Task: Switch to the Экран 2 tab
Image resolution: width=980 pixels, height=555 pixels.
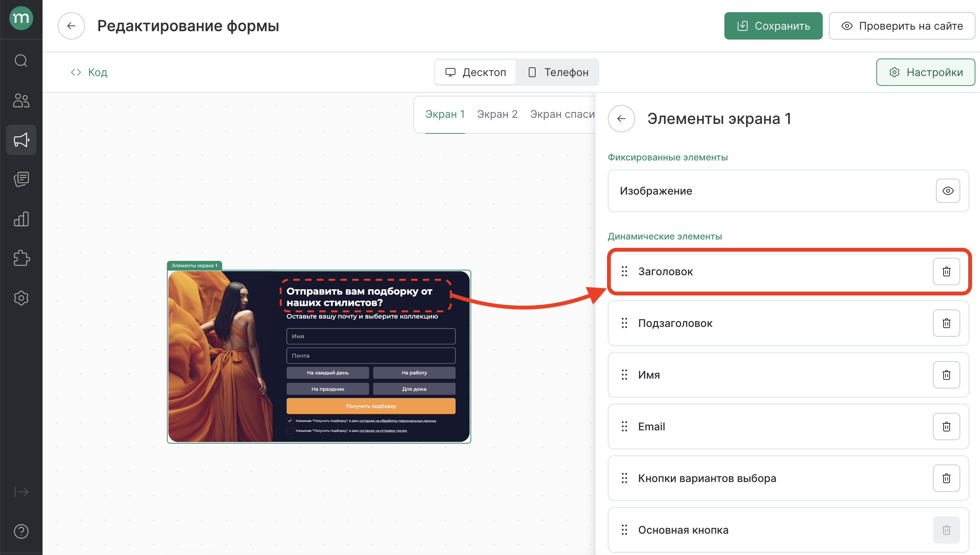Action: [x=498, y=114]
